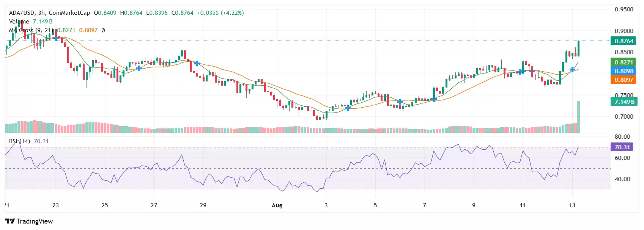This screenshot has height=230, width=644.
Task: Select the RSI (14) indicator legend
Action: (x=20, y=141)
